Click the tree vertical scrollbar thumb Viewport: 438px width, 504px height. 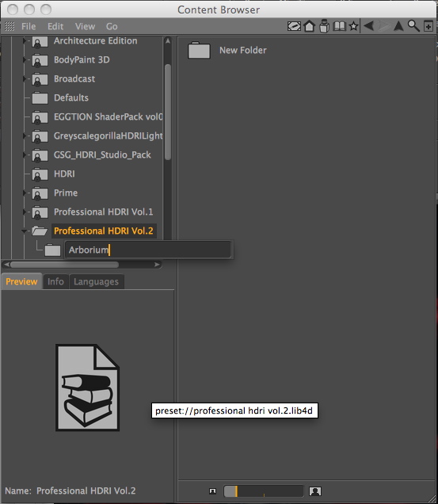[167, 112]
